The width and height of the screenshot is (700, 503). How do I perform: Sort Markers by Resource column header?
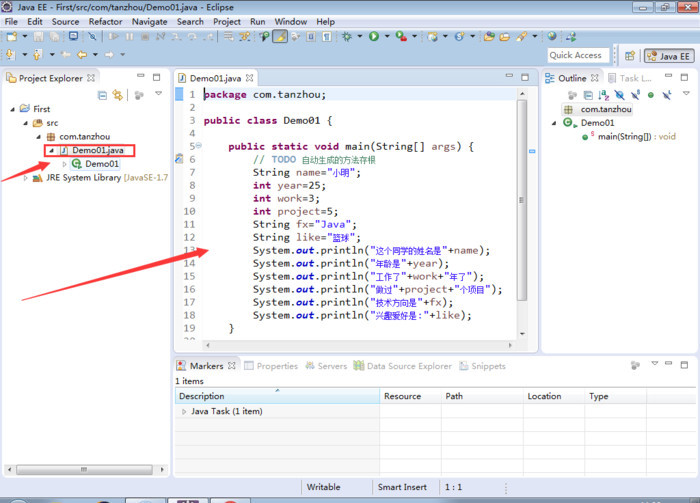[410, 396]
